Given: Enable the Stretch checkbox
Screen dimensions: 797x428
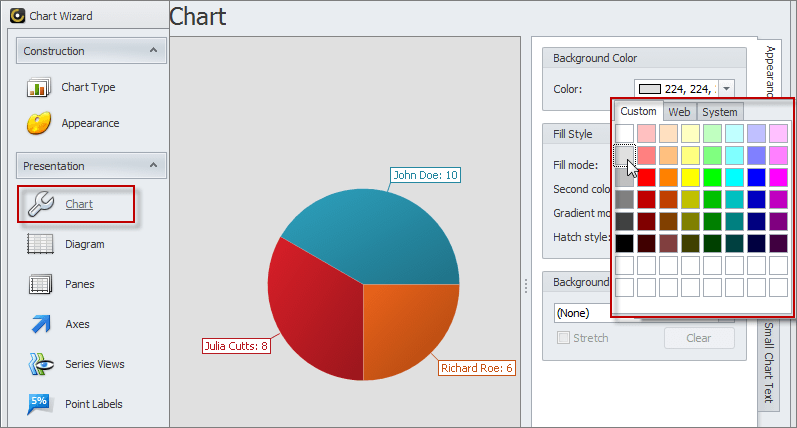Looking at the screenshot, I should [562, 338].
